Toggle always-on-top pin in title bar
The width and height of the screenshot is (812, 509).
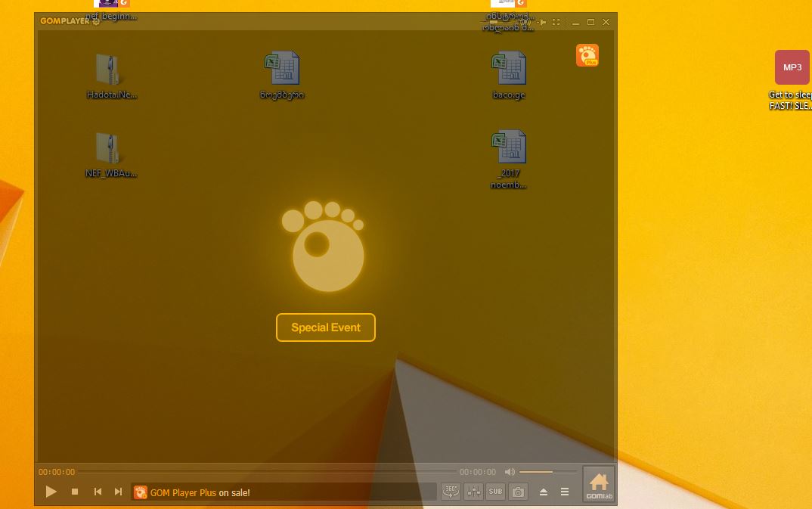point(541,22)
